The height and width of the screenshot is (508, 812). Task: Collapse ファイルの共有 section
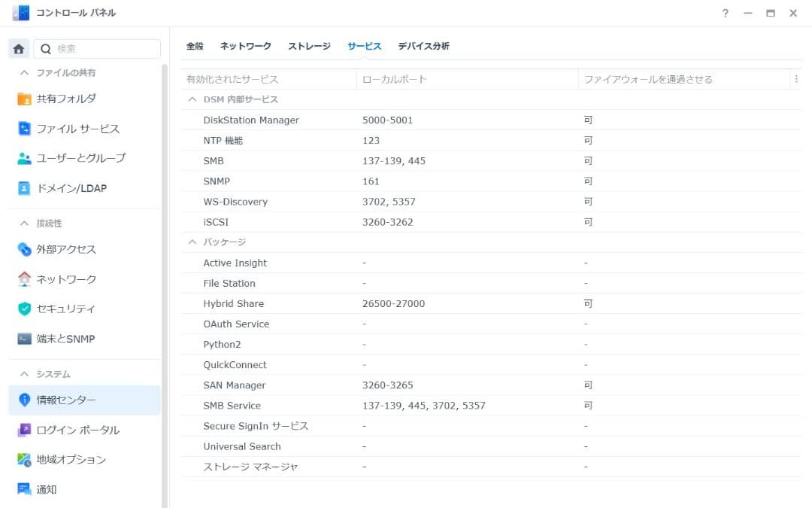pos(24,72)
